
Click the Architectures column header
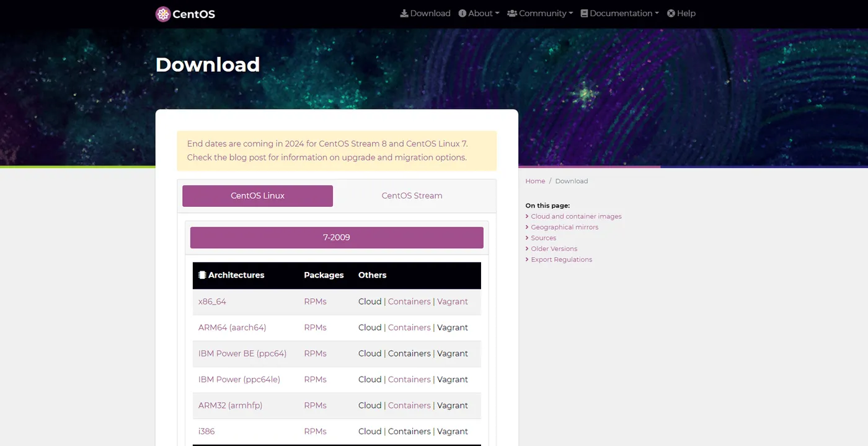coord(236,275)
